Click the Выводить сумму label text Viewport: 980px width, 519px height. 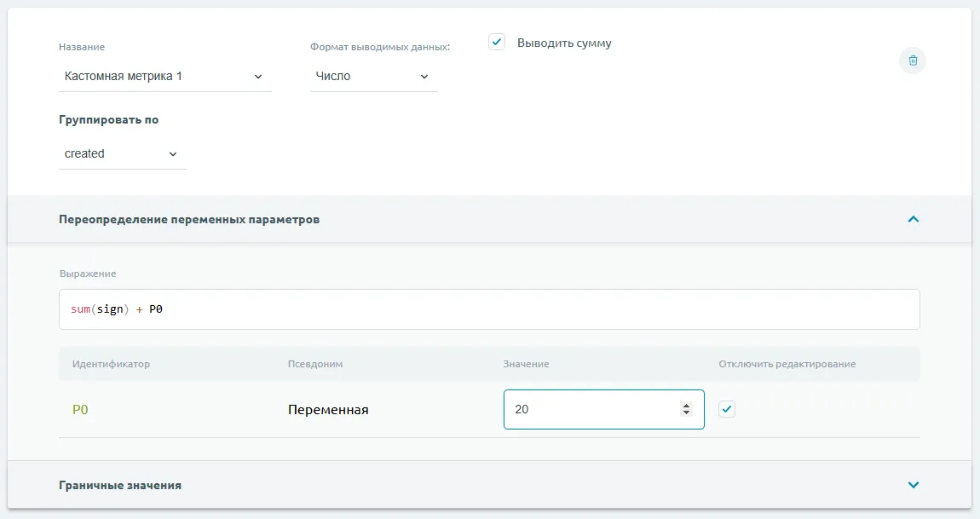pyautogui.click(x=564, y=43)
